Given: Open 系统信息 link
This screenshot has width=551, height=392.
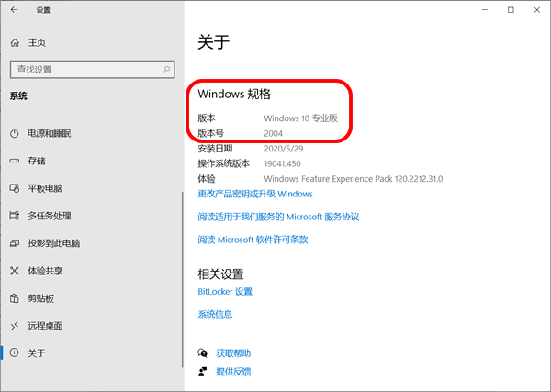Looking at the screenshot, I should click(215, 314).
